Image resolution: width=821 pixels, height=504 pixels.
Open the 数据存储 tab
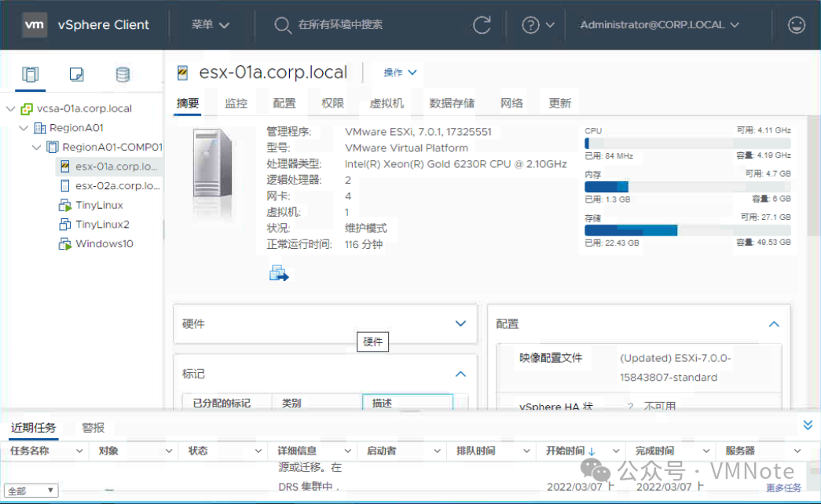click(x=452, y=103)
